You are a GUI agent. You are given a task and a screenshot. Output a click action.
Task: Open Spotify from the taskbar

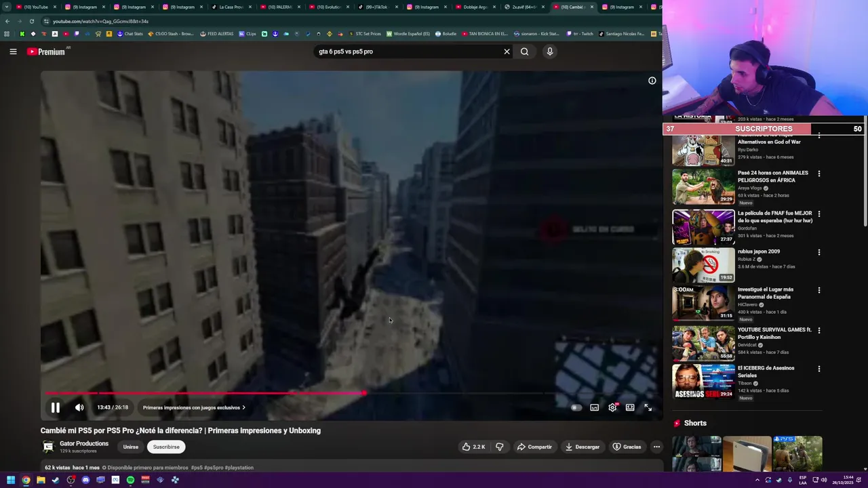pos(130,480)
